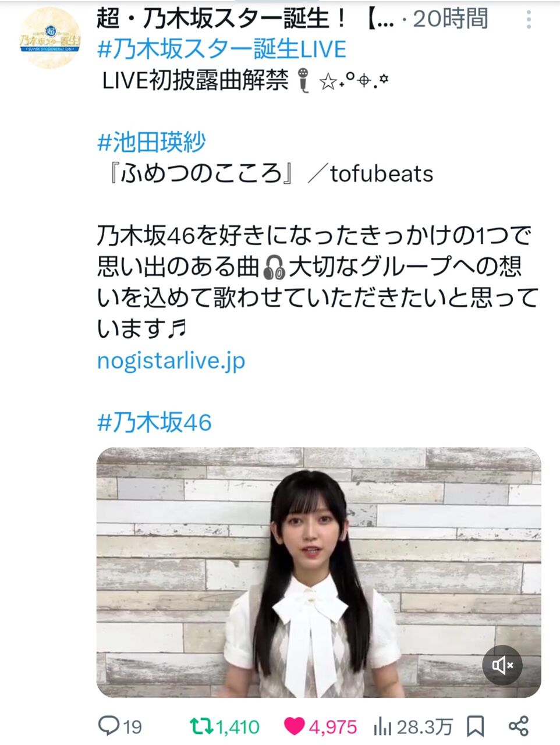Unmute the video with speaker icon
Screen dimensions: 560x745
click(502, 665)
